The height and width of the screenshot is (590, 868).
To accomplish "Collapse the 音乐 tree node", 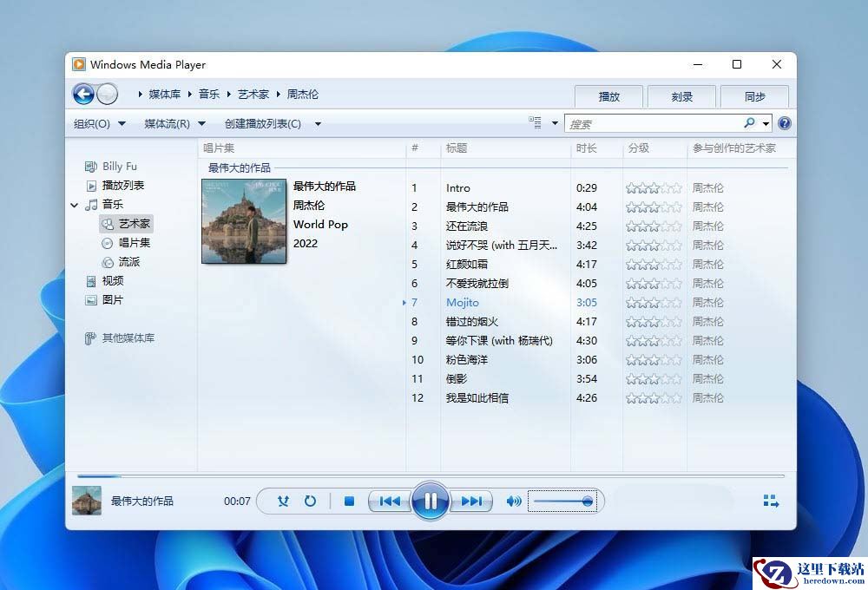I will pyautogui.click(x=75, y=205).
